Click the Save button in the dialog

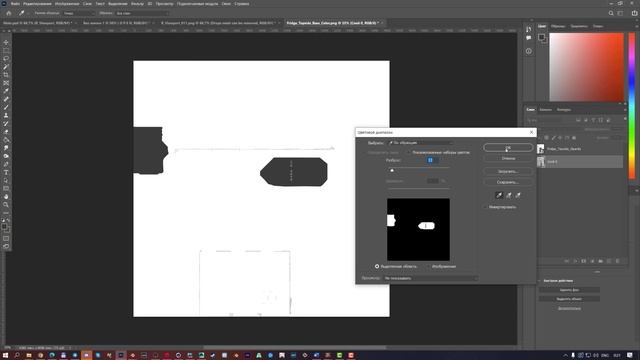[508, 182]
